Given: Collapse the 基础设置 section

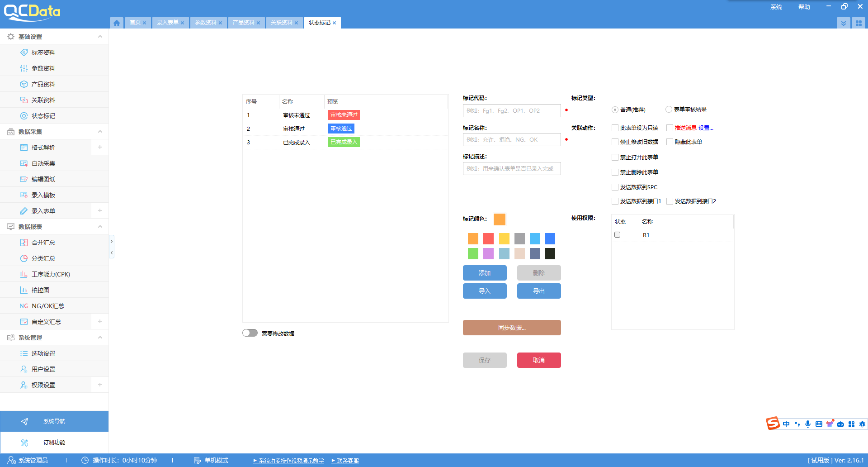Looking at the screenshot, I should click(x=100, y=37).
